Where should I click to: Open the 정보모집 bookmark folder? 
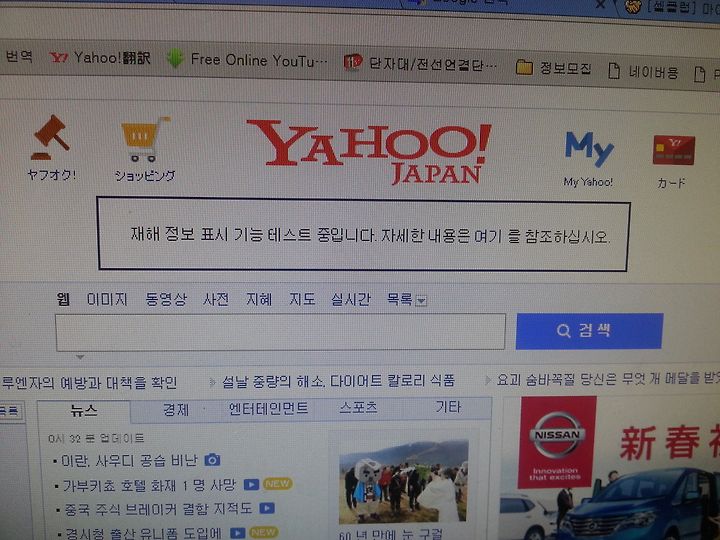(553, 68)
